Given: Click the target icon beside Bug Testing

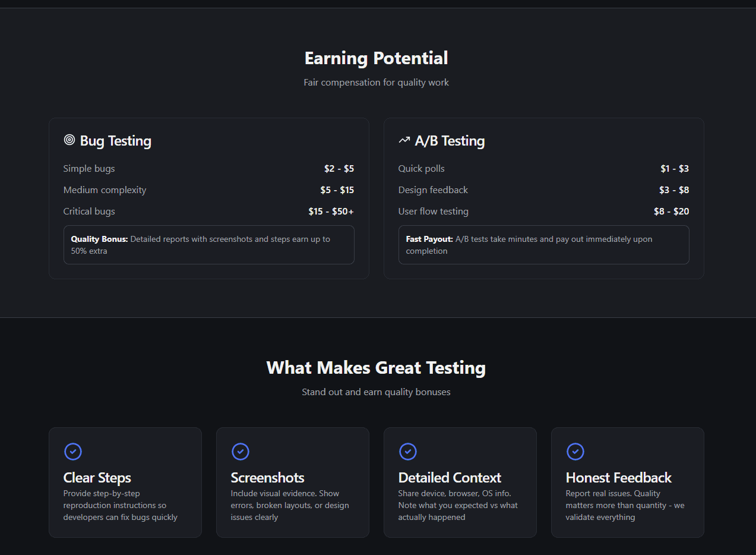Looking at the screenshot, I should pyautogui.click(x=69, y=140).
